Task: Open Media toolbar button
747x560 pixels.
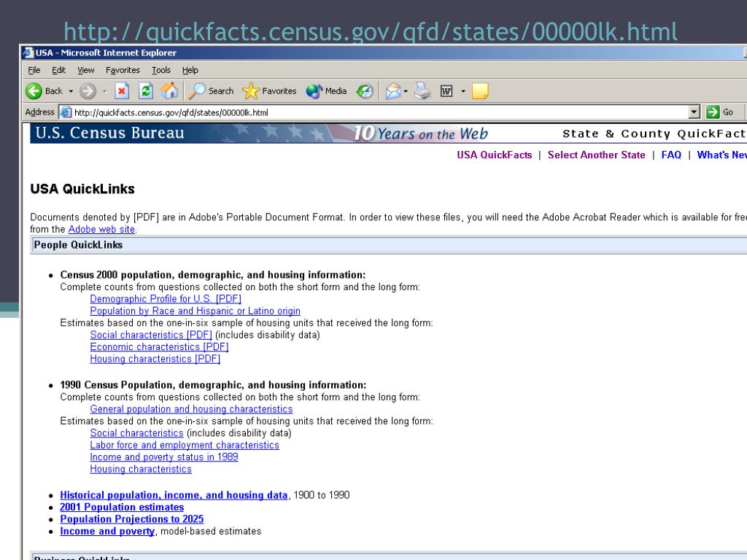Action: click(x=326, y=91)
